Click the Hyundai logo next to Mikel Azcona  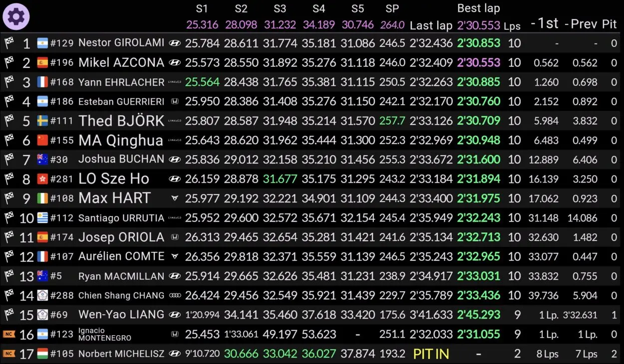pyautogui.click(x=174, y=62)
